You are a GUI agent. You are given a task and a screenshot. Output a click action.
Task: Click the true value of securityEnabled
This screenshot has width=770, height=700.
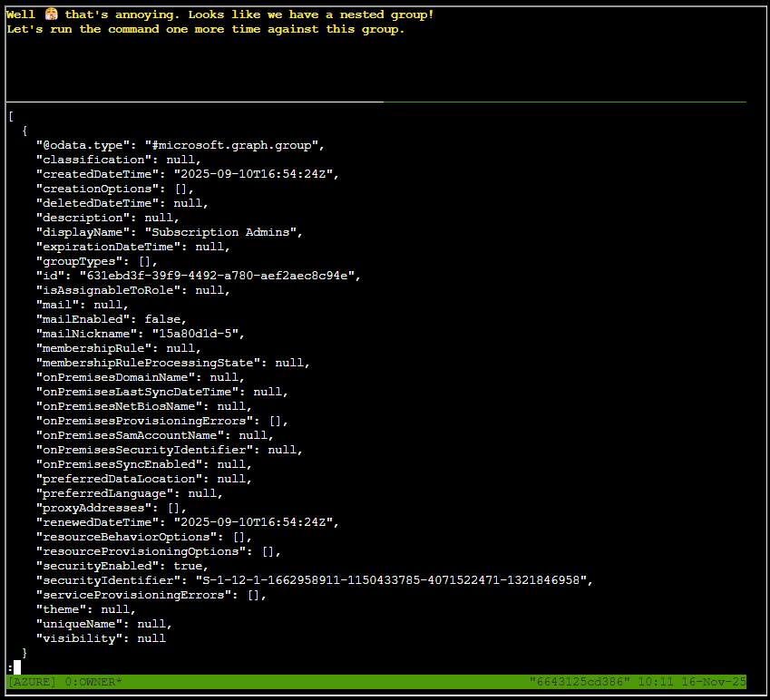(190, 566)
